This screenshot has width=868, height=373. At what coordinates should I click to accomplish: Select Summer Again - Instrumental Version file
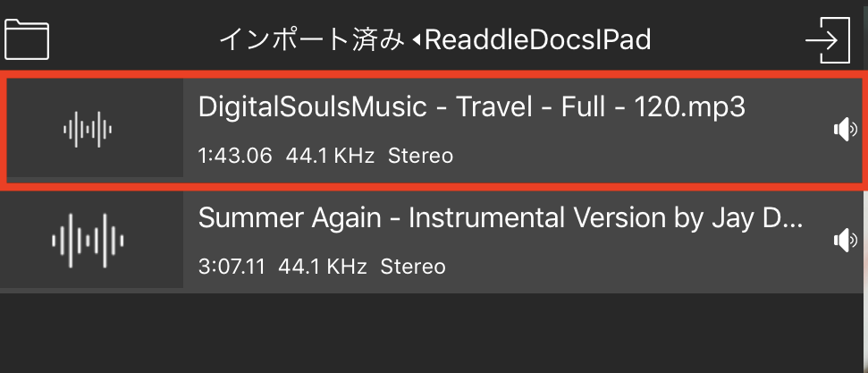click(501, 218)
